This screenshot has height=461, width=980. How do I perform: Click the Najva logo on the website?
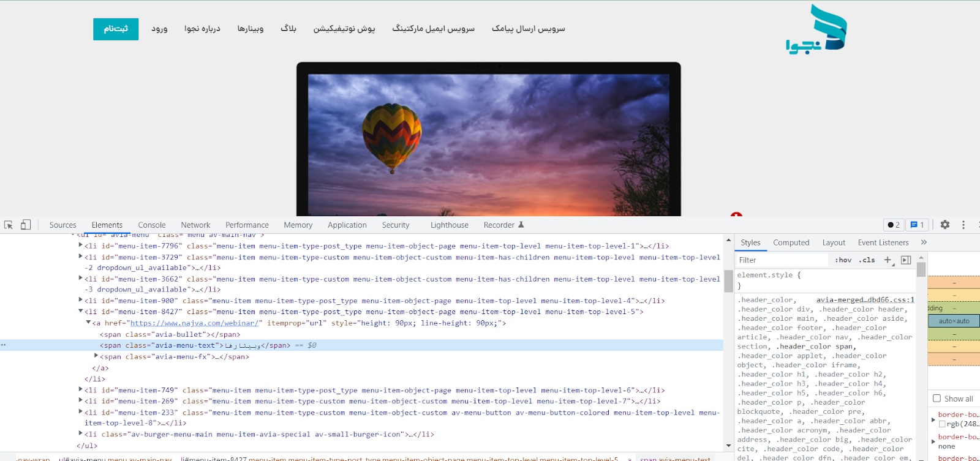[816, 29]
